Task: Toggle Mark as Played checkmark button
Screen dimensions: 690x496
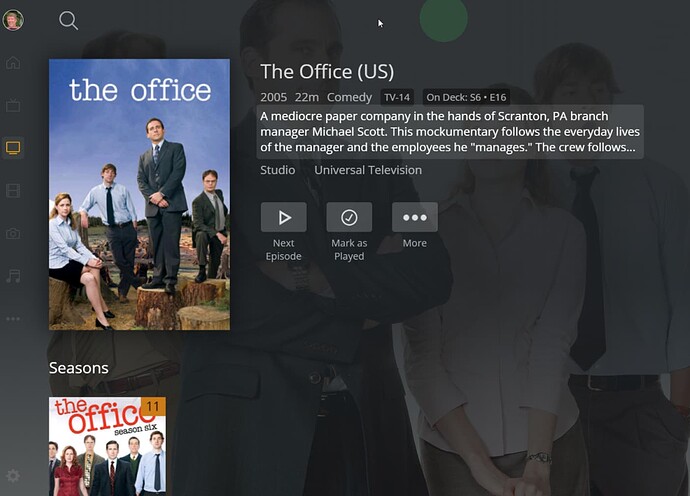Action: click(349, 217)
